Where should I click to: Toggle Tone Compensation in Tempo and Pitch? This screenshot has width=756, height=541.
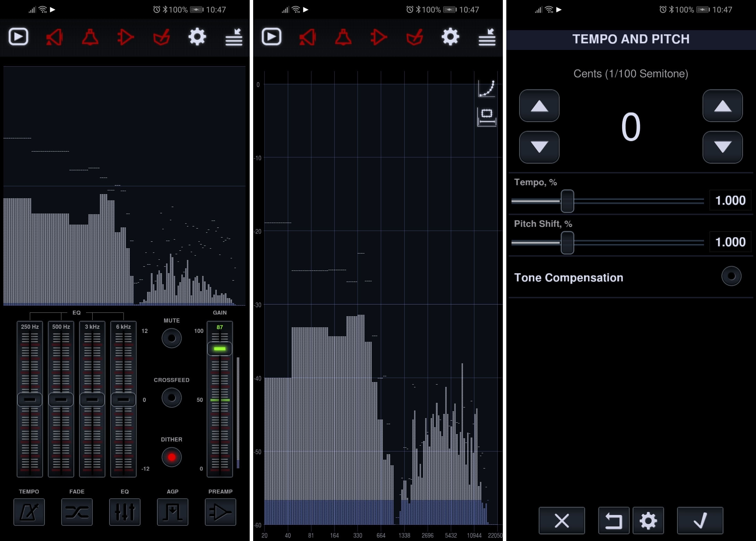pyautogui.click(x=731, y=276)
